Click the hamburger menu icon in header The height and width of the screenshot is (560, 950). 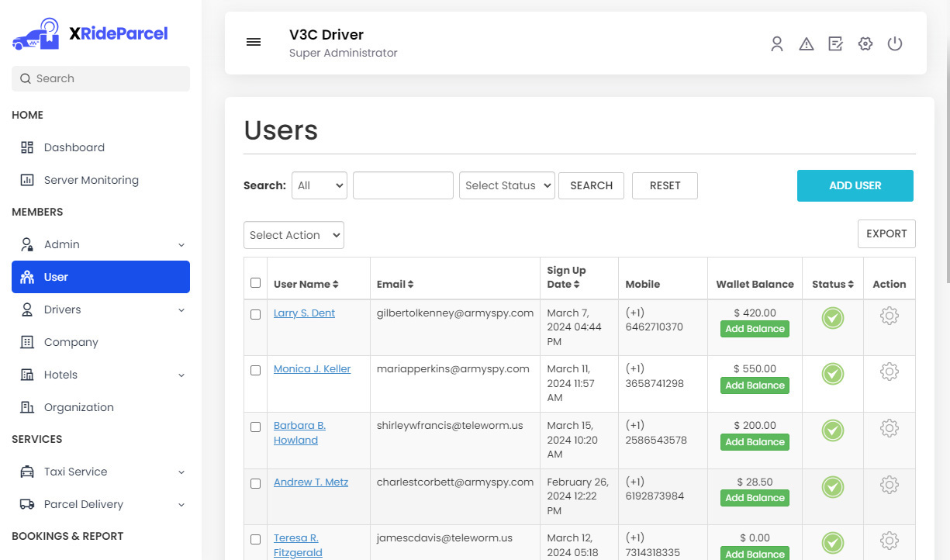(254, 43)
